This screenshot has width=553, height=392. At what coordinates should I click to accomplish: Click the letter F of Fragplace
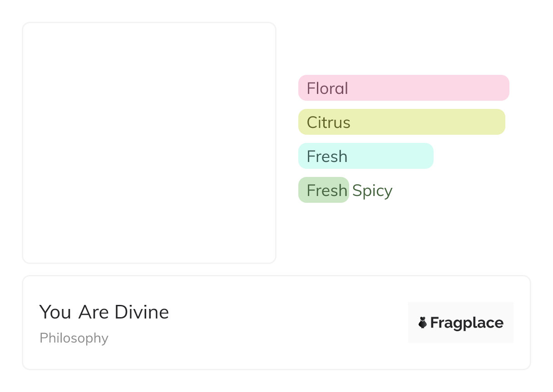click(x=434, y=323)
